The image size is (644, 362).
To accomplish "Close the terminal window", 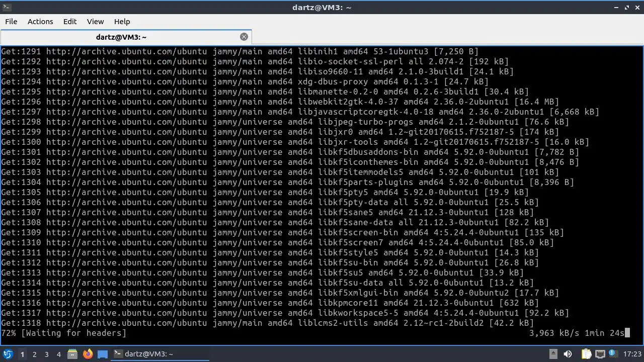I will 637,7.
